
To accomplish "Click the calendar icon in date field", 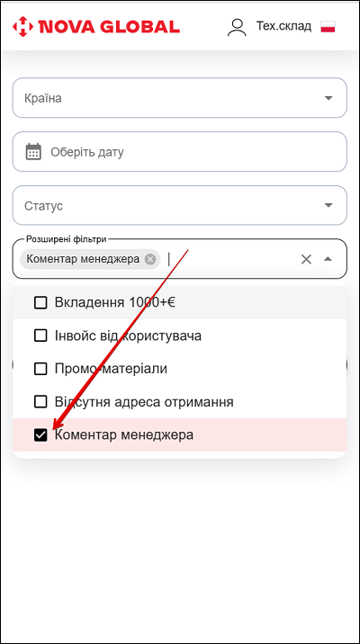I will coord(33,151).
